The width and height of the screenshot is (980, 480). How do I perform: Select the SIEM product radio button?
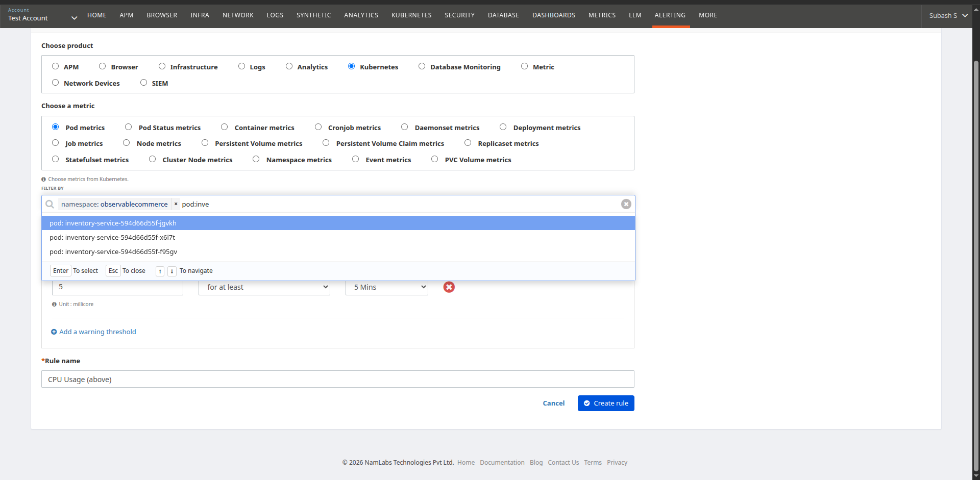pos(143,83)
